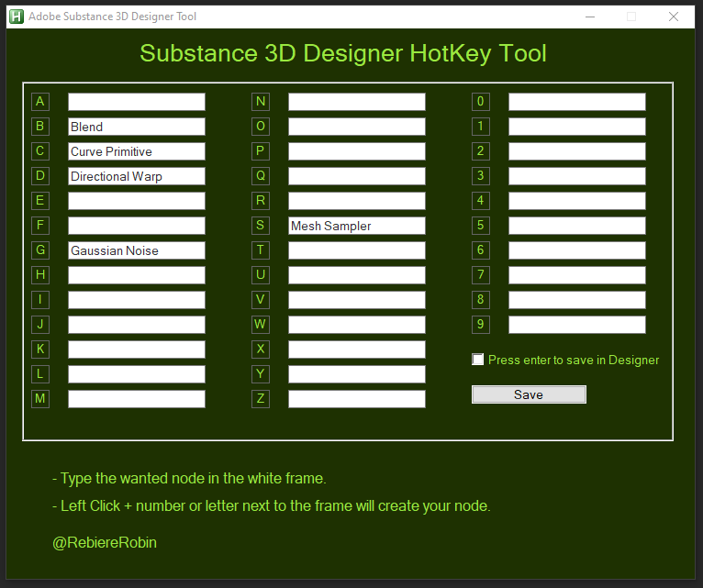This screenshot has width=703, height=588.
Task: Click the empty field for hotkey F
Action: click(137, 226)
